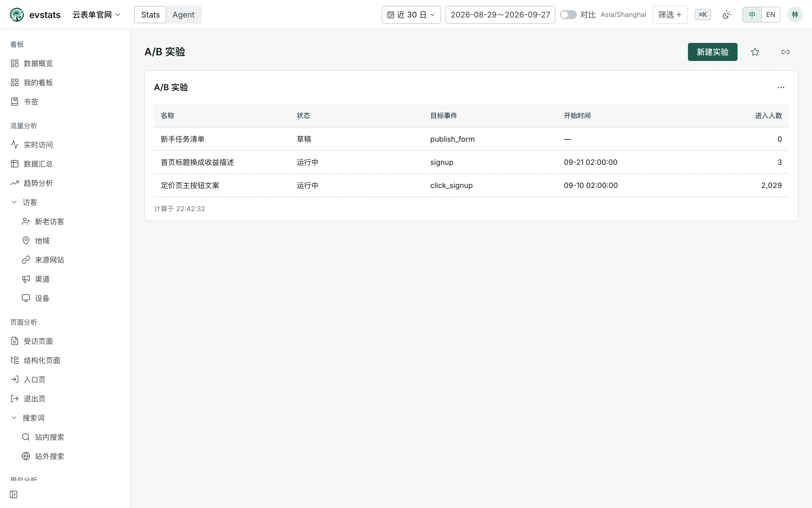Switch language to 中
812x508 pixels.
click(752, 15)
